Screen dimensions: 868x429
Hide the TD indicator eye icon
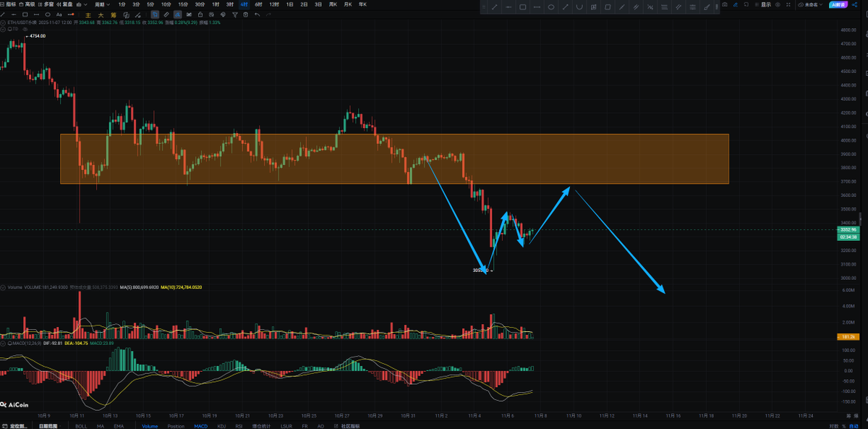25,28
